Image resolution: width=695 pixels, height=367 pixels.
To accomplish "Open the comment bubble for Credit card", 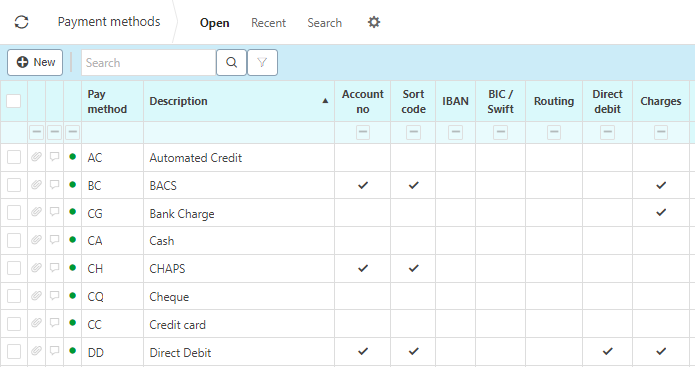I will coord(54,324).
